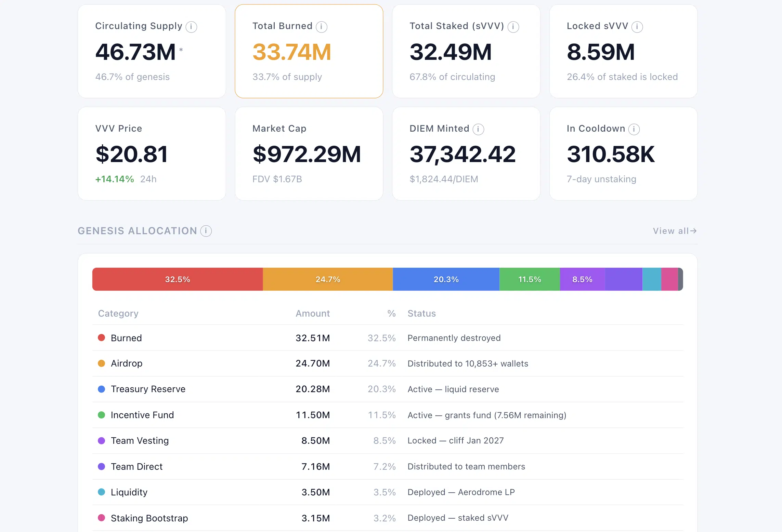Select the green 11.5% bar segment
Screen dimensions: 782x532
pyautogui.click(x=530, y=279)
